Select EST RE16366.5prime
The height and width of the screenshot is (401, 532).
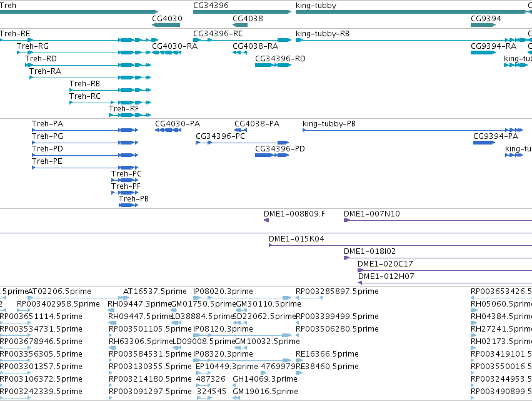[327, 355]
